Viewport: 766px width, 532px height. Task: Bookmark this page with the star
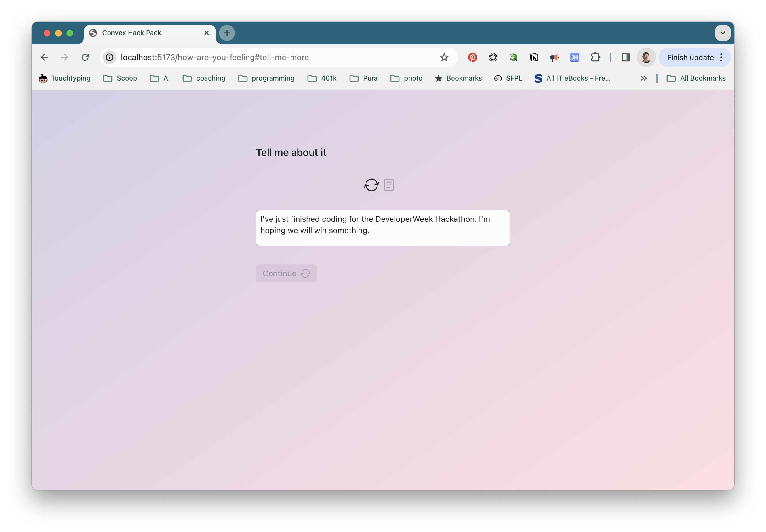(444, 57)
